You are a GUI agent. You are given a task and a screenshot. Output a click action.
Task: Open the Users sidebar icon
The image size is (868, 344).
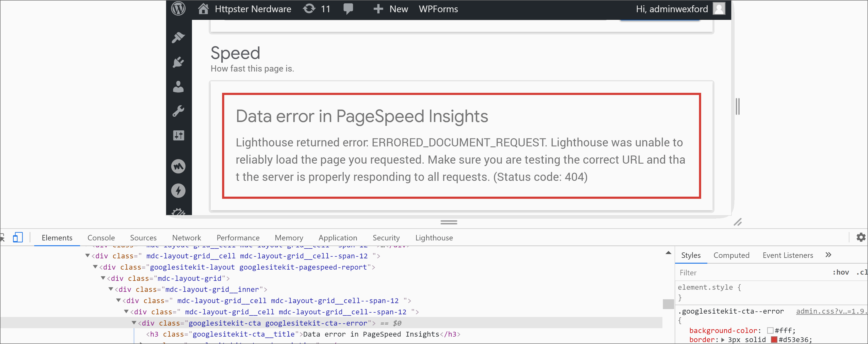tap(178, 87)
